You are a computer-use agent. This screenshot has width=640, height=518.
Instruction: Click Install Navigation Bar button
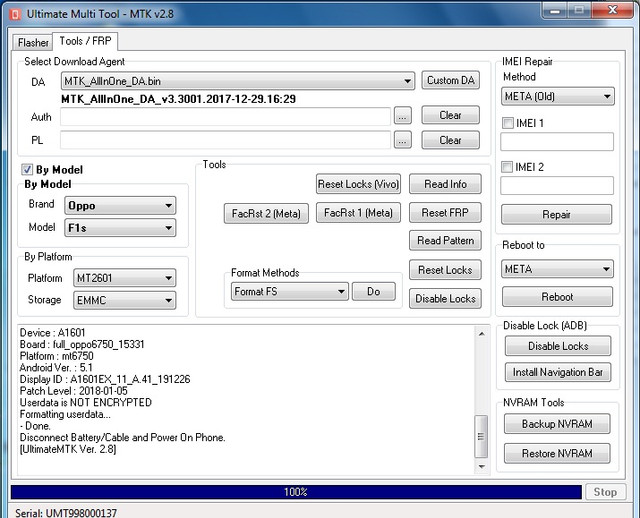[x=558, y=372]
